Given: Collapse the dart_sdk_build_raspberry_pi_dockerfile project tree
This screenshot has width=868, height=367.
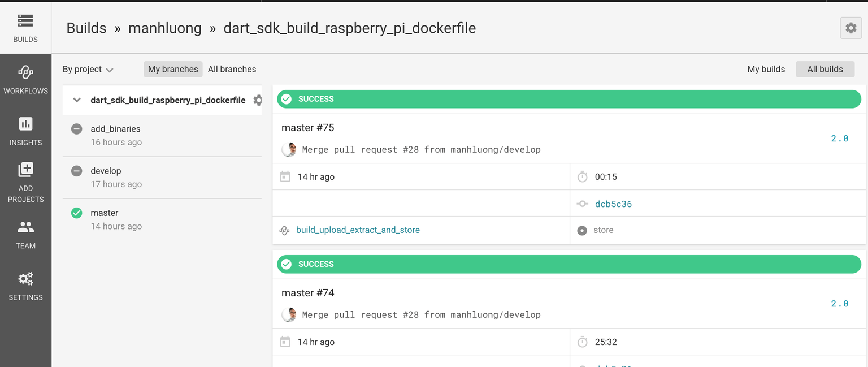Looking at the screenshot, I should [76, 100].
